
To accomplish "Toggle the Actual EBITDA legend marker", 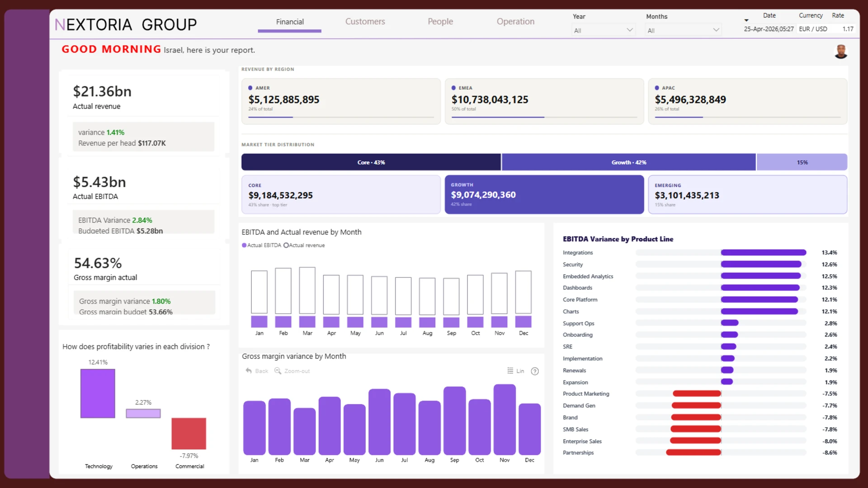I will coord(244,245).
